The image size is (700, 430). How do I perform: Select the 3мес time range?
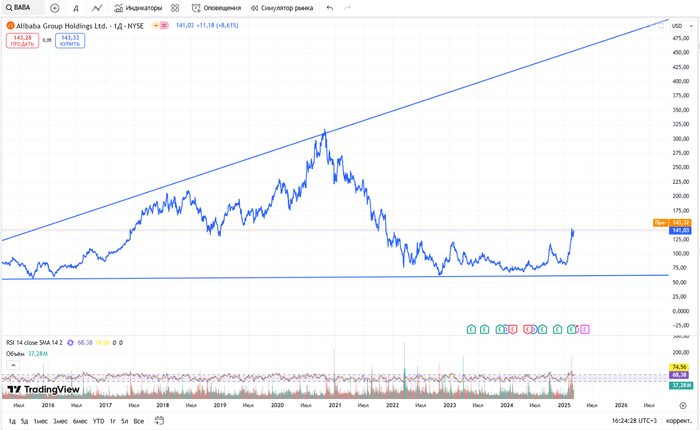[x=60, y=421]
